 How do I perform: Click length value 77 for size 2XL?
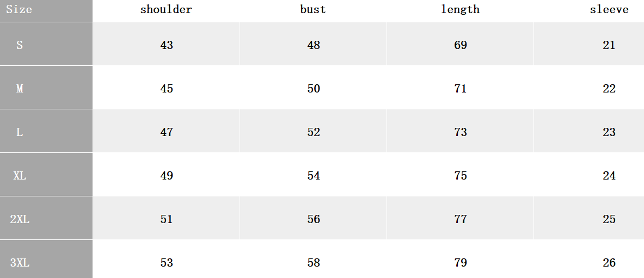(461, 219)
